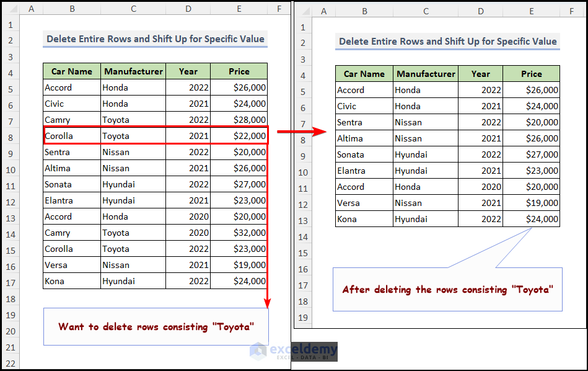This screenshot has height=371, width=588.
Task: Click the Car Name header on the right sheet
Action: pos(364,74)
